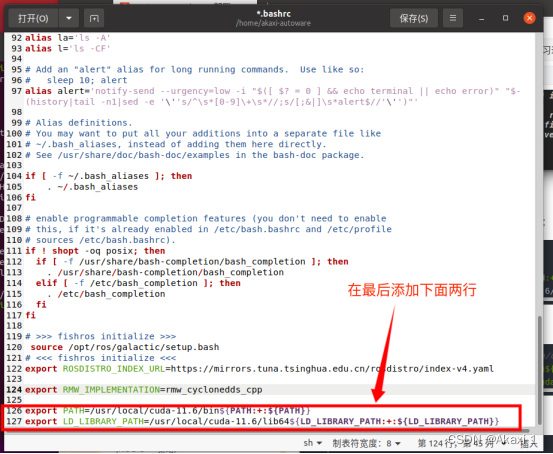Open the hamburger menu icon
553x454 pixels.
(x=453, y=18)
